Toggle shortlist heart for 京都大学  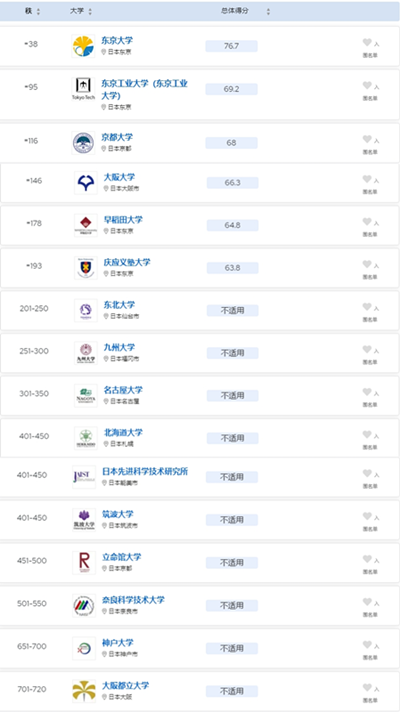point(367,139)
